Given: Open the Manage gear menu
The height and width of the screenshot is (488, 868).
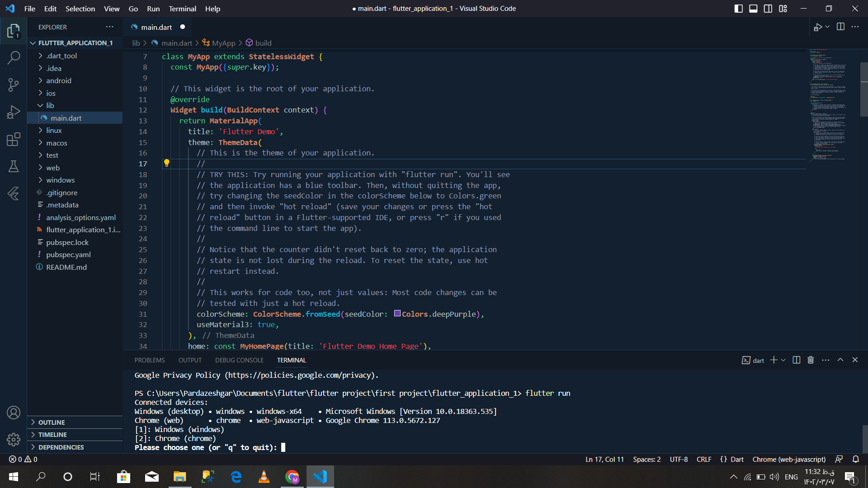Looking at the screenshot, I should point(14,439).
